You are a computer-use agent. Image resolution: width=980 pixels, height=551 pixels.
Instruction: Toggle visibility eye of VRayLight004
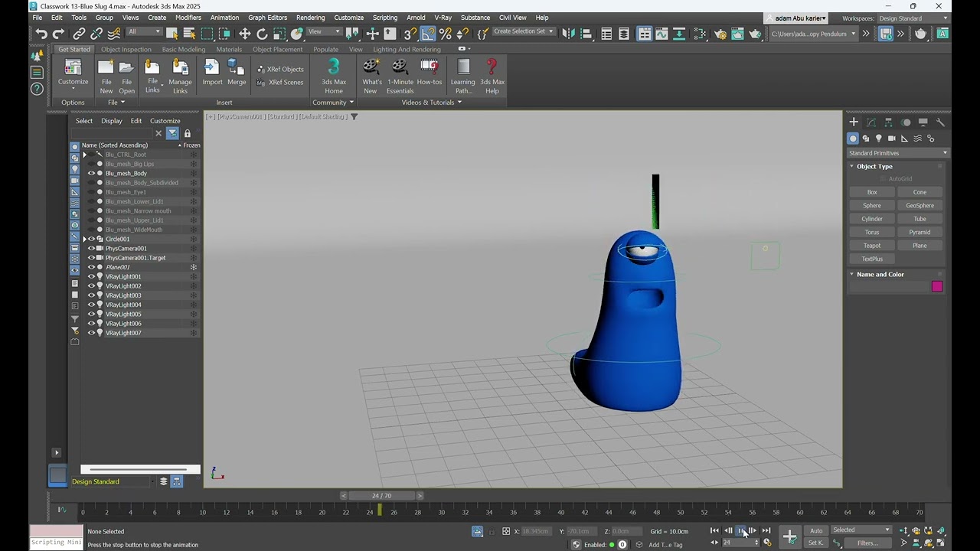click(91, 305)
